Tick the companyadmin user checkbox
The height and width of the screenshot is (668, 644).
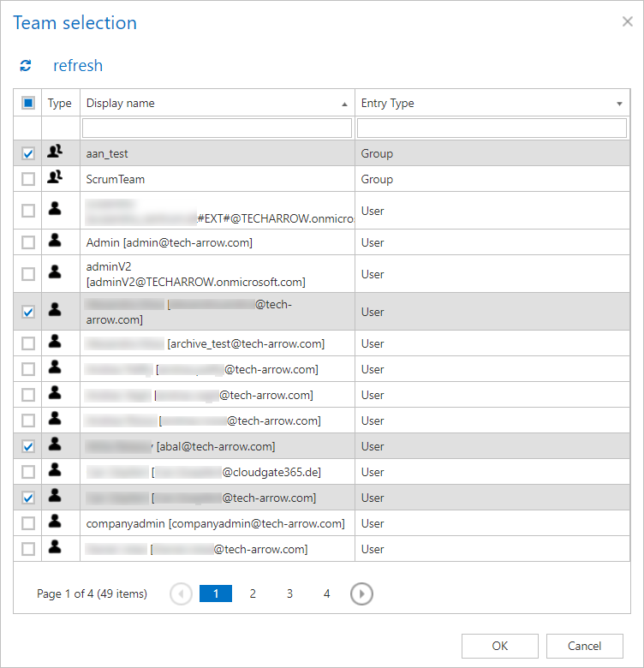pos(28,523)
